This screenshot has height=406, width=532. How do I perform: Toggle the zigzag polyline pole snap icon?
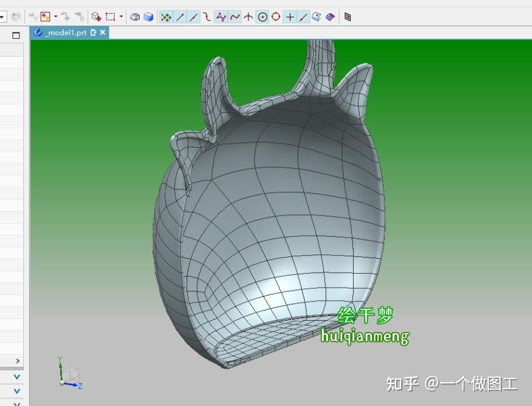(221, 17)
